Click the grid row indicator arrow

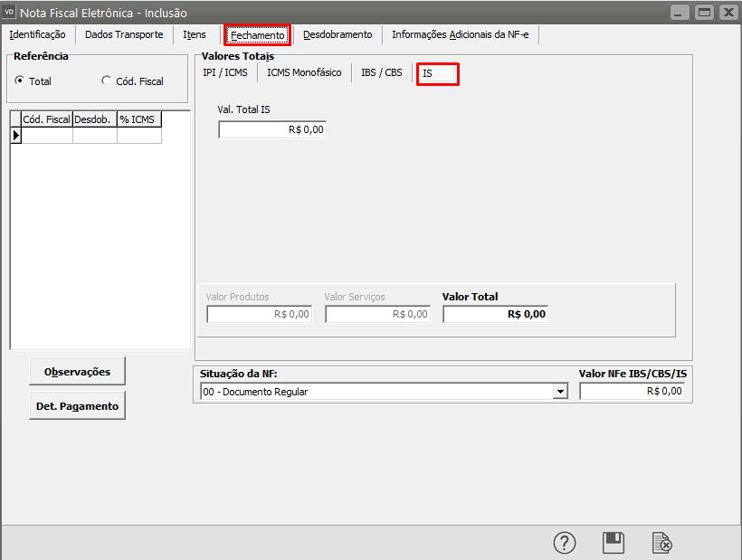[x=15, y=136]
